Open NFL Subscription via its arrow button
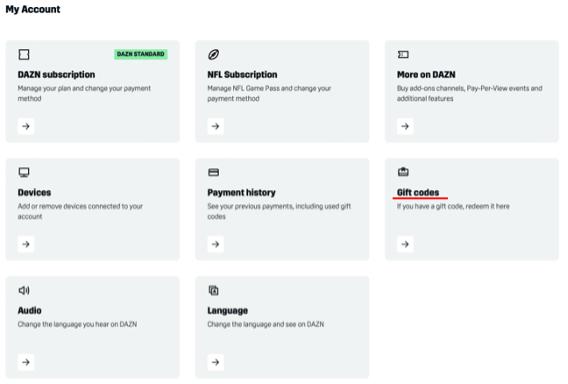The width and height of the screenshot is (568, 384). point(216,126)
